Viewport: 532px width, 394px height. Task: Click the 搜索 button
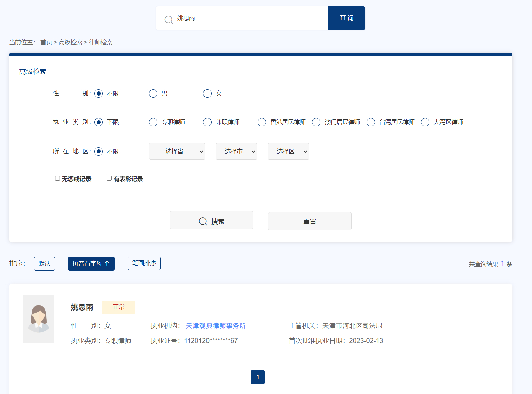point(212,220)
